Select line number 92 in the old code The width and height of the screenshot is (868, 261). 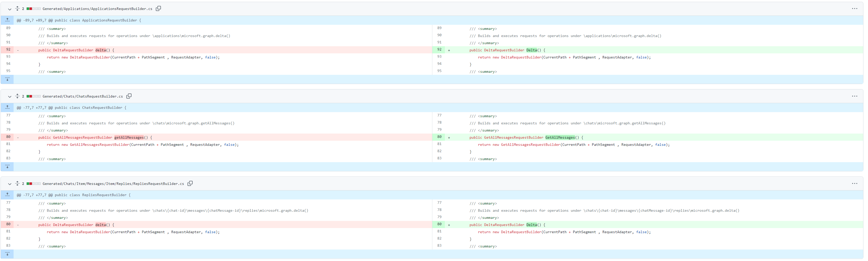point(8,50)
